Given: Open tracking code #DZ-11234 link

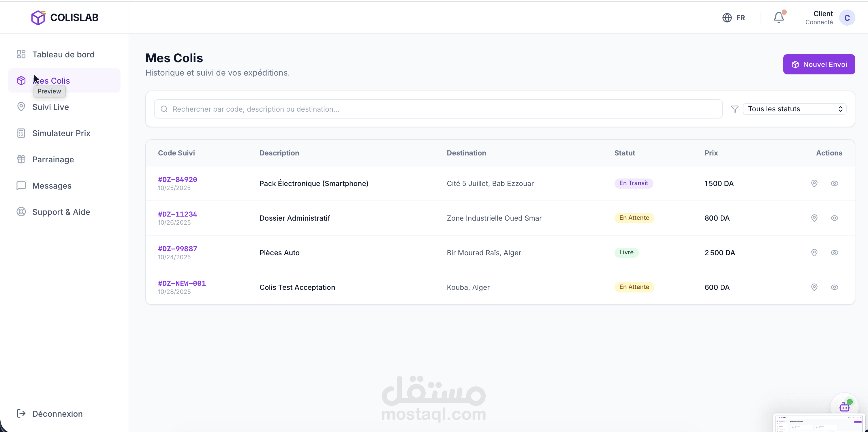Looking at the screenshot, I should coord(178,214).
